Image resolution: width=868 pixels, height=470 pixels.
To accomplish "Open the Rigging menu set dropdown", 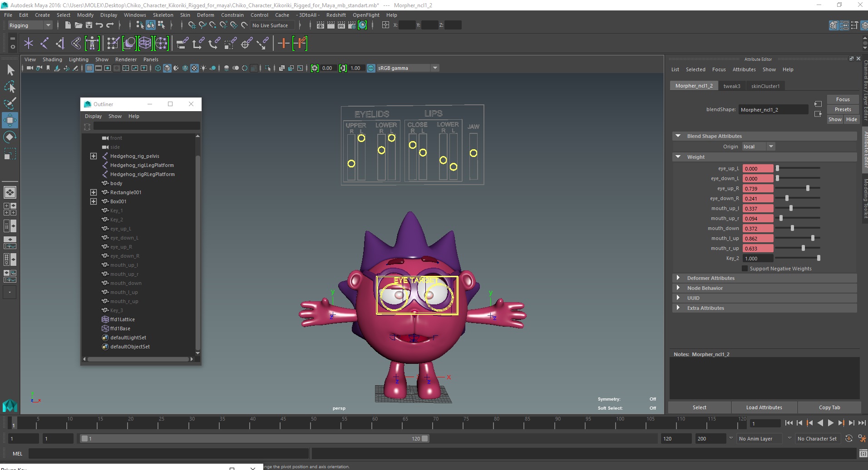I will 30,25.
